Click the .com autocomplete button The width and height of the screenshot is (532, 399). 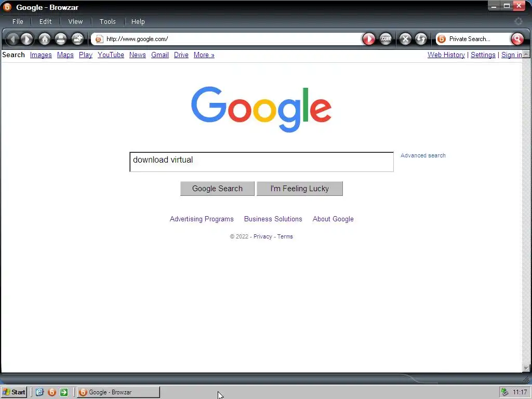[385, 39]
